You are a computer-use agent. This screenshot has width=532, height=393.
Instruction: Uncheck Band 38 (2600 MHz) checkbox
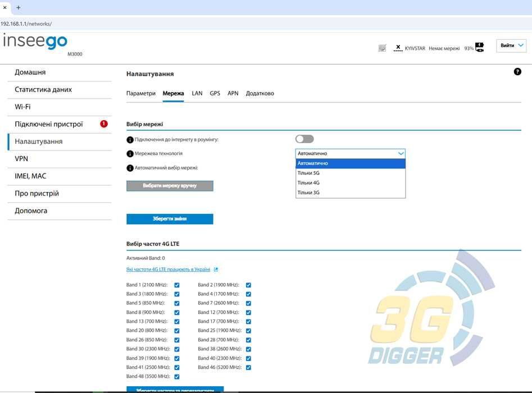coord(248,349)
